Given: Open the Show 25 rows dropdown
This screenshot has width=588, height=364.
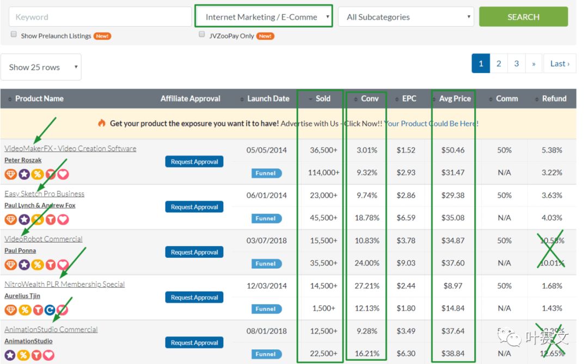Looking at the screenshot, I should [41, 67].
